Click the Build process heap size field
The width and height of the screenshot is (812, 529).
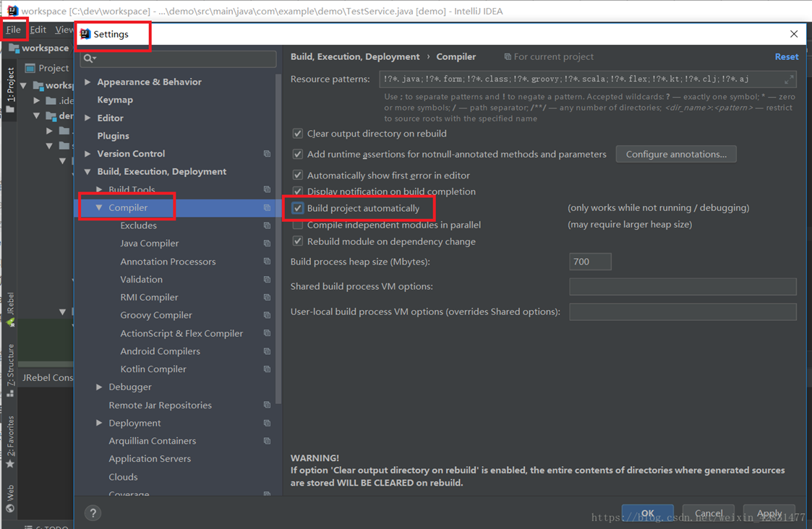pyautogui.click(x=589, y=261)
